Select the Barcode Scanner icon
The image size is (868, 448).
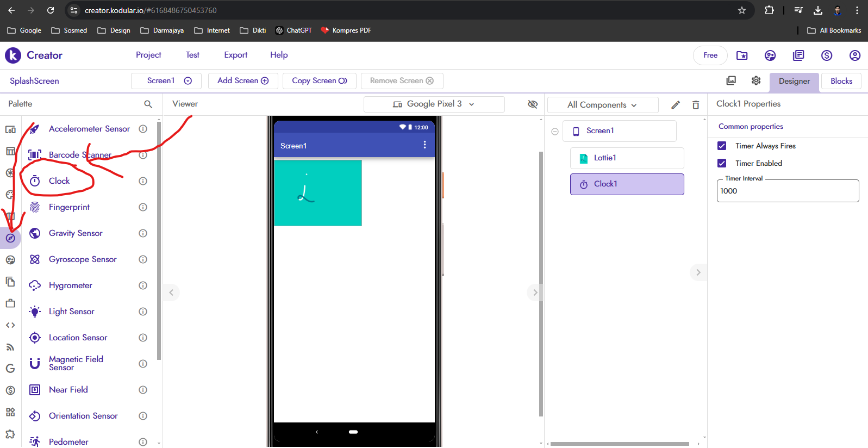35,155
